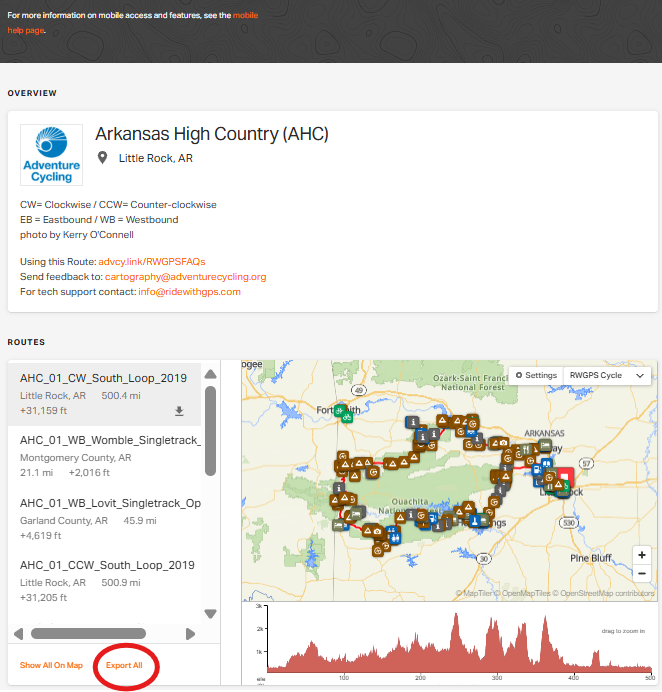Click the green bike icon near Fort Smith
This screenshot has height=692, width=662.
[347, 412]
